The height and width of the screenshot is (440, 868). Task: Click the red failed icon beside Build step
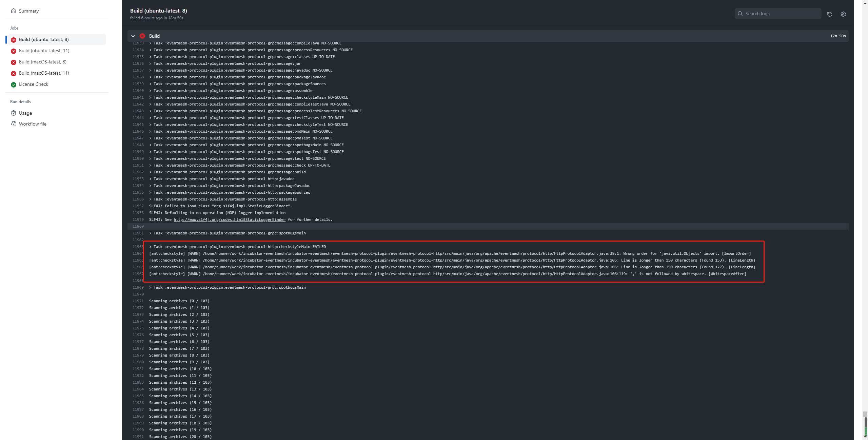(142, 36)
